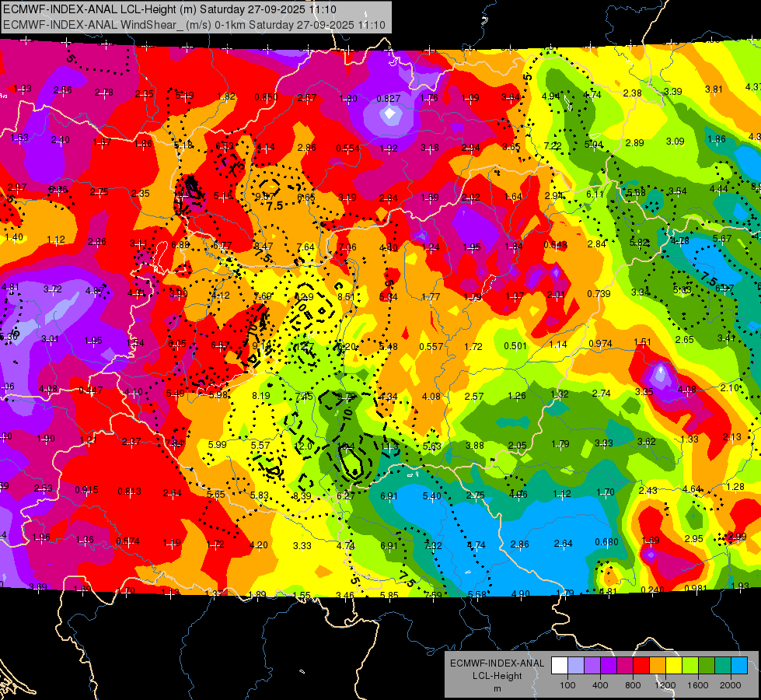Viewport: 761px width, 700px height.
Task: Click the wind shear value 5.40
Action: pos(432,496)
